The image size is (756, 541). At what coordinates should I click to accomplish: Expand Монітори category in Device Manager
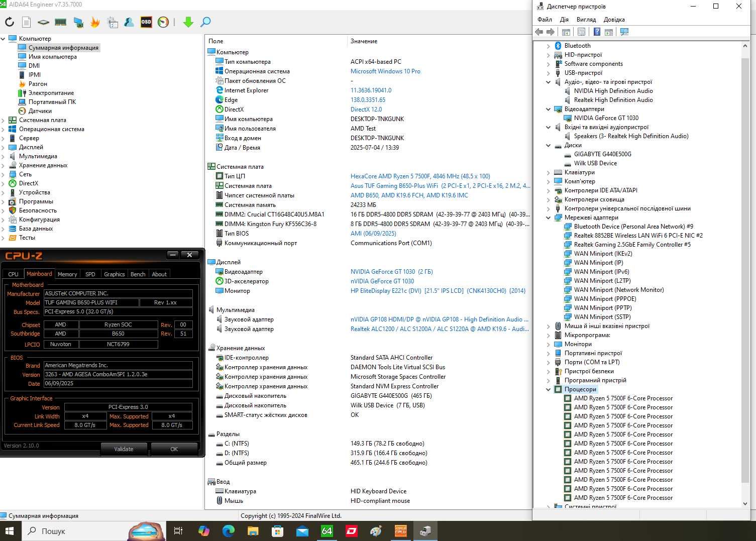click(x=549, y=344)
